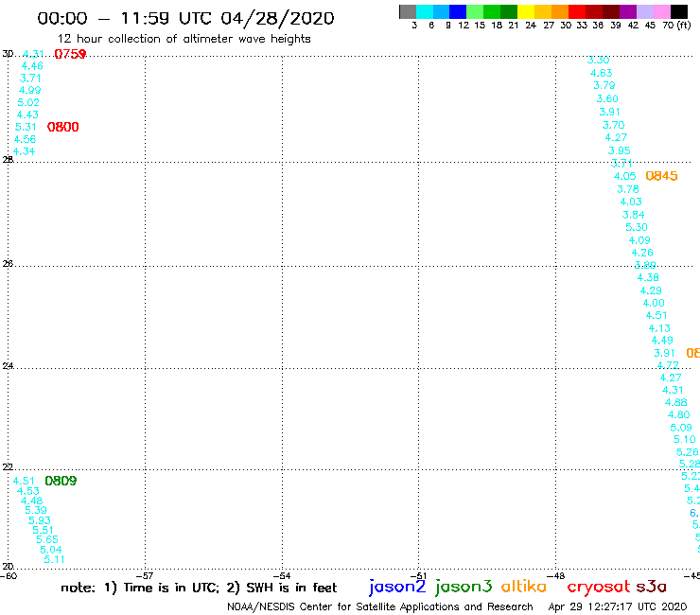The width and height of the screenshot is (700, 615).
Task: Click the 5.09 wave height value
Action: (682, 428)
